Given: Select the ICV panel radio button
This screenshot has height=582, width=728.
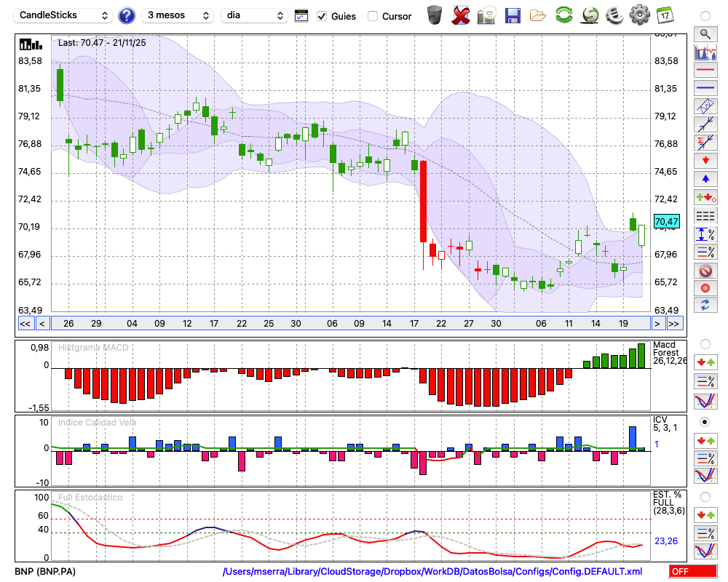Looking at the screenshot, I should pyautogui.click(x=705, y=422).
